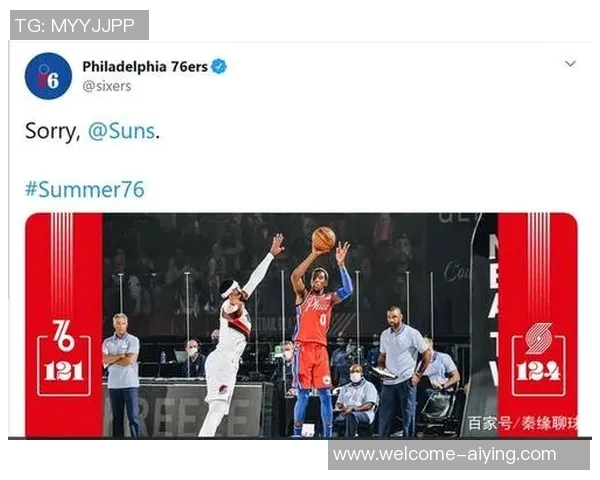
Task: Open the tweet options chevron
Action: [x=570, y=64]
